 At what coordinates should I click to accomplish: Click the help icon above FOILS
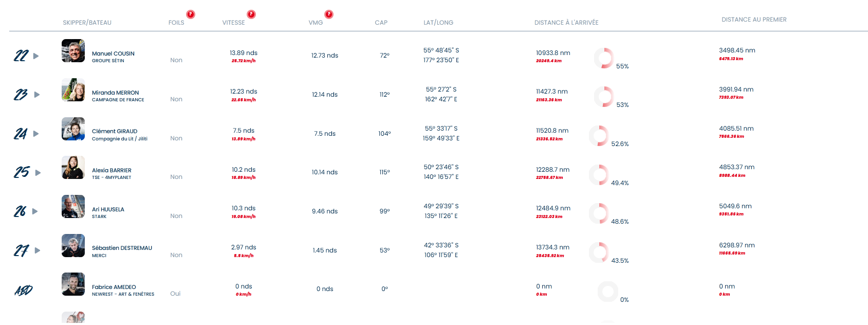click(191, 14)
